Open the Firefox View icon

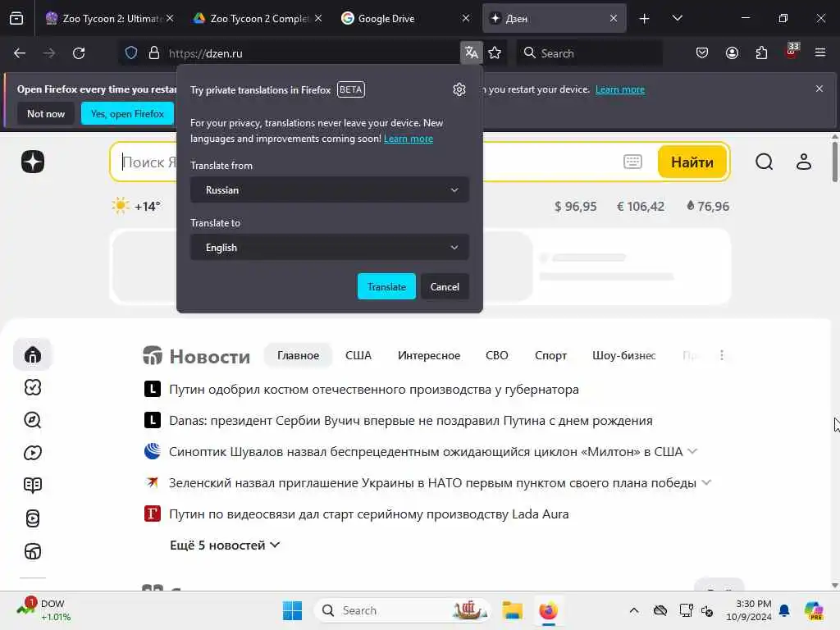16,19
